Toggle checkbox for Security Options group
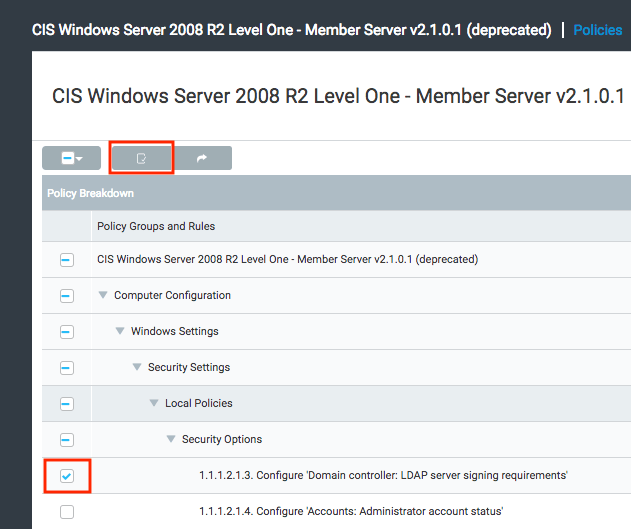This screenshot has width=631, height=529. pyautogui.click(x=67, y=440)
